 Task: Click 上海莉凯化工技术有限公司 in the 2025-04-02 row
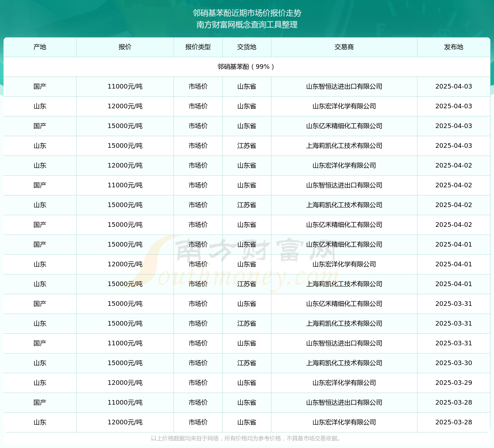[344, 205]
